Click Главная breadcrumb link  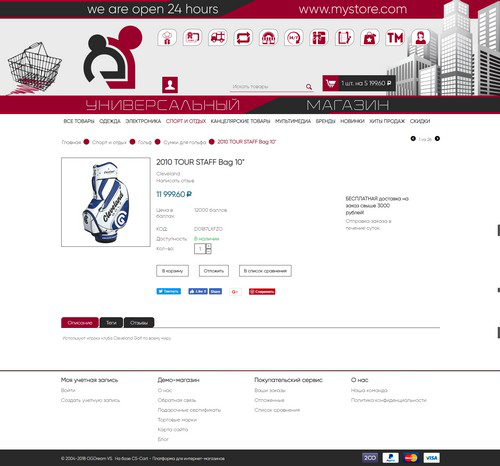[x=71, y=142]
